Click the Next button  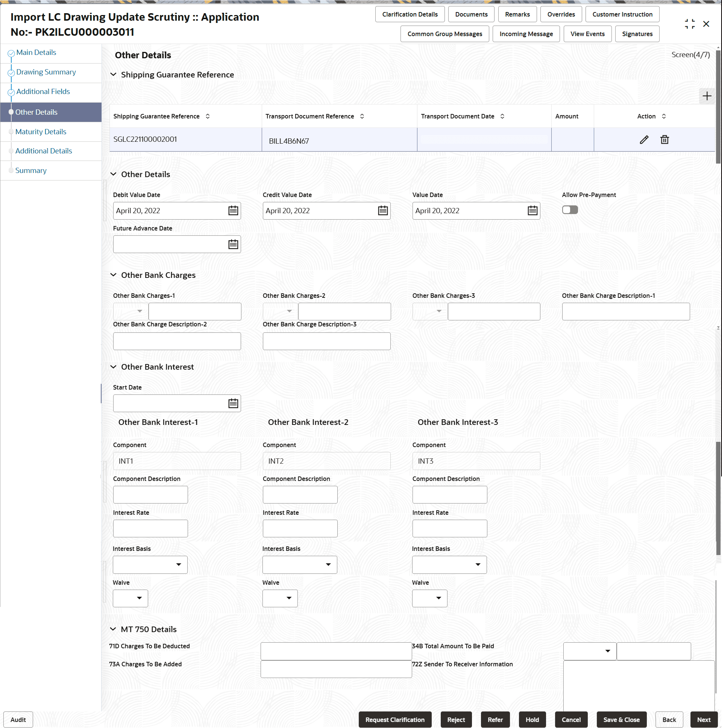point(704,719)
